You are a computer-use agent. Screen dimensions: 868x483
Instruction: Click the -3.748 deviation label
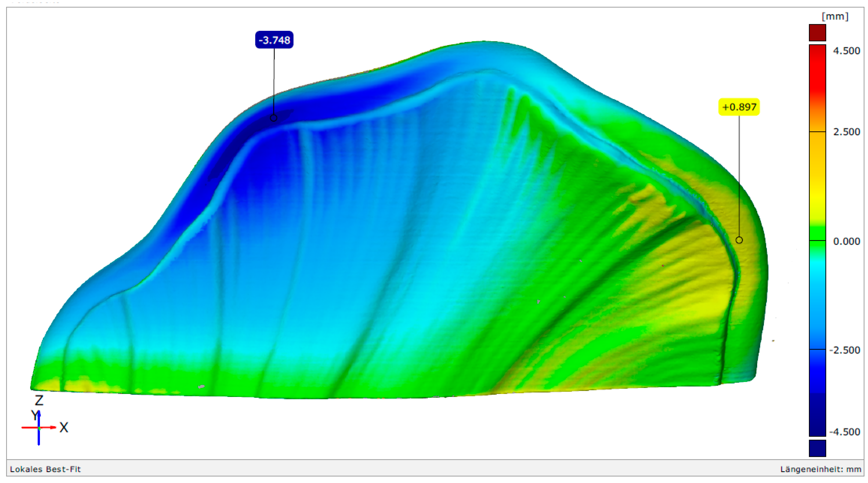coord(274,40)
